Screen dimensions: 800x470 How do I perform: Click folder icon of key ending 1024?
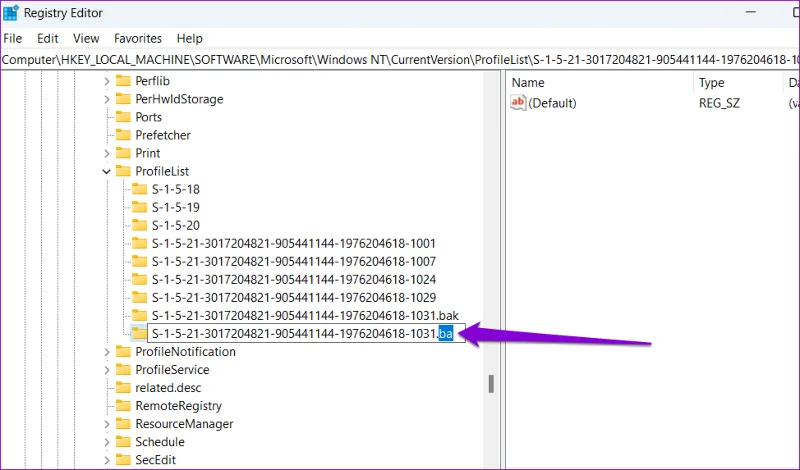[139, 279]
